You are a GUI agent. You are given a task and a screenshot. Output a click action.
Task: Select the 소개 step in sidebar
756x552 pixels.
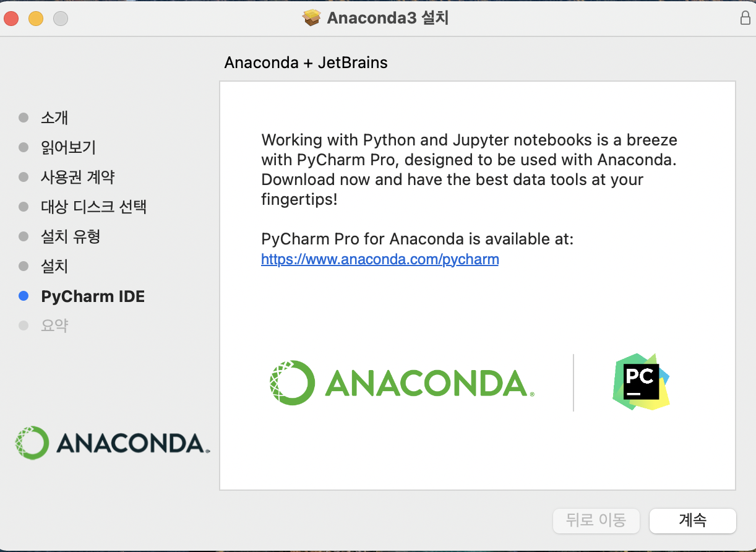click(x=54, y=118)
